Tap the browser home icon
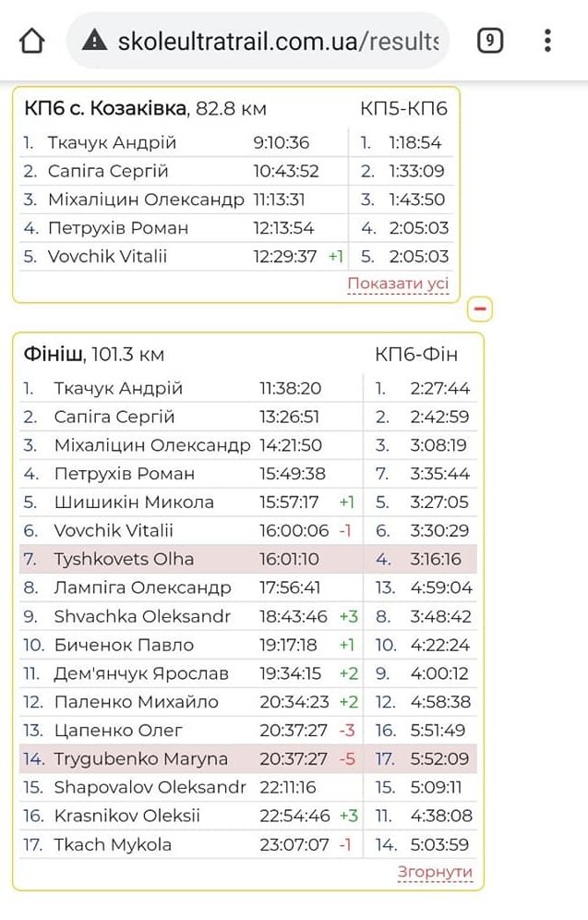588x920 pixels. point(32,41)
